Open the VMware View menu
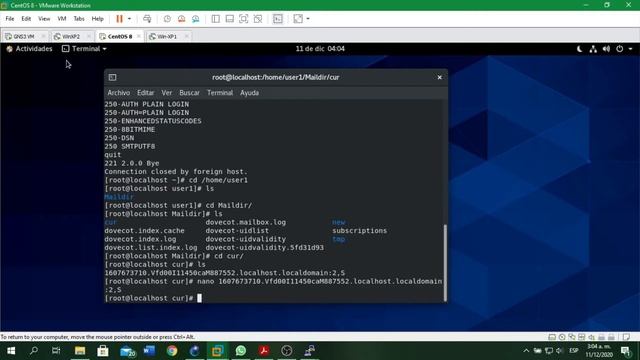The image size is (640, 360). coord(44,19)
